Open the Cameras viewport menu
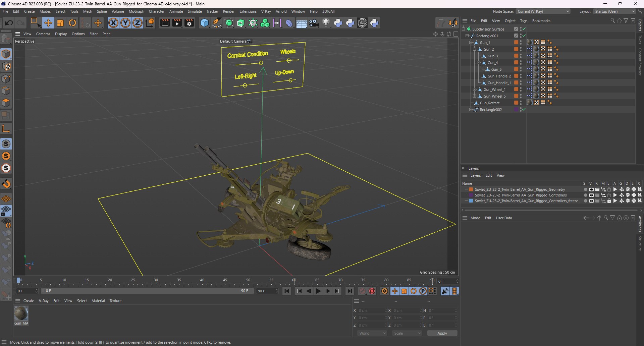 [x=43, y=34]
